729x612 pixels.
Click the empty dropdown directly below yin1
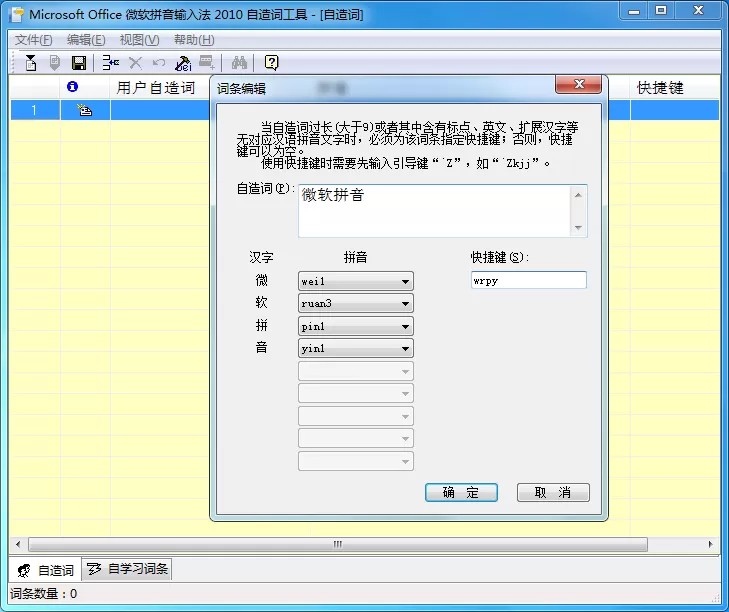(x=356, y=371)
